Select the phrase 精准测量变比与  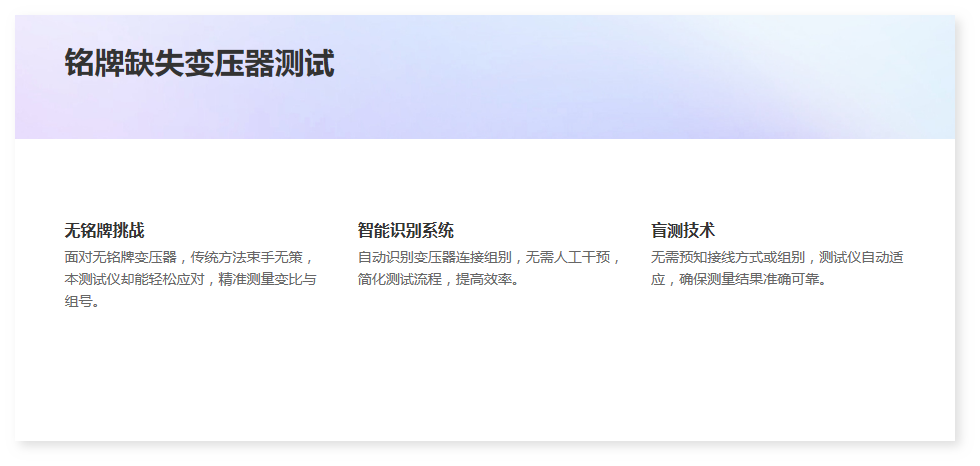(268, 279)
